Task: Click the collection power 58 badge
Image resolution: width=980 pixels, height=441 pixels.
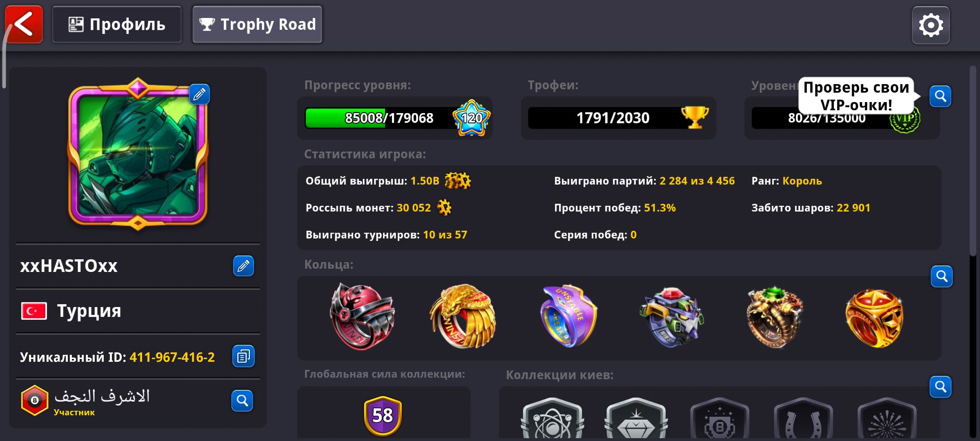Action: [x=383, y=416]
